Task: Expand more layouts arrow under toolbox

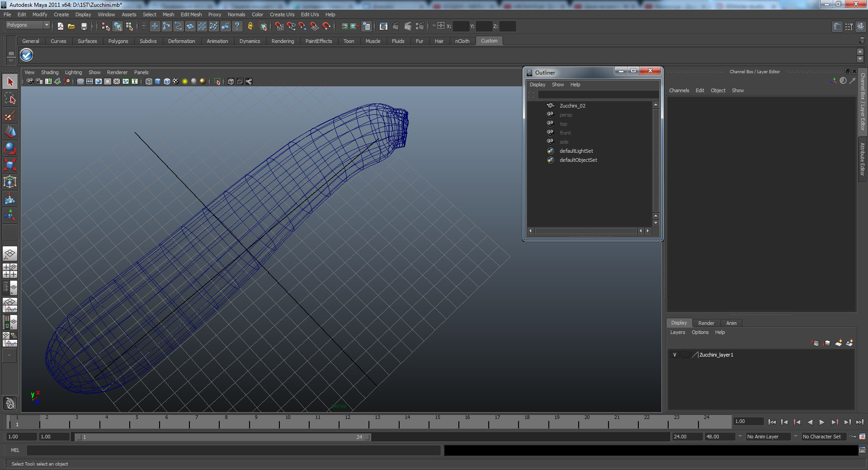Action: coord(9,355)
